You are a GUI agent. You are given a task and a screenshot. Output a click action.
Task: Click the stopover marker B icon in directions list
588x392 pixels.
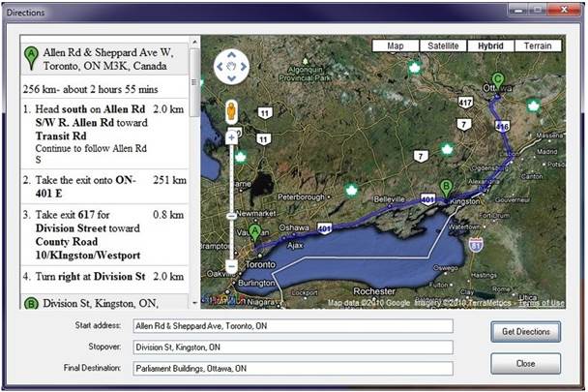[32, 303]
